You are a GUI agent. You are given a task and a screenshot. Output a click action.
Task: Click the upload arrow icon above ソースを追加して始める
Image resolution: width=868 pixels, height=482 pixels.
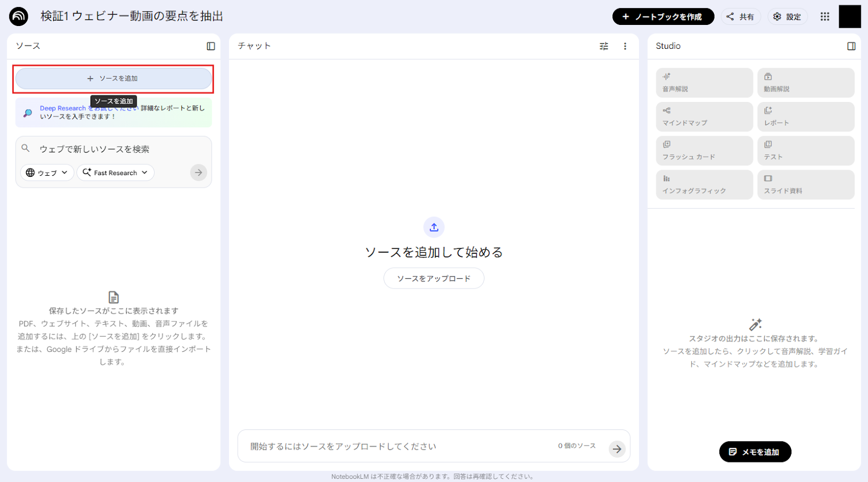(434, 227)
